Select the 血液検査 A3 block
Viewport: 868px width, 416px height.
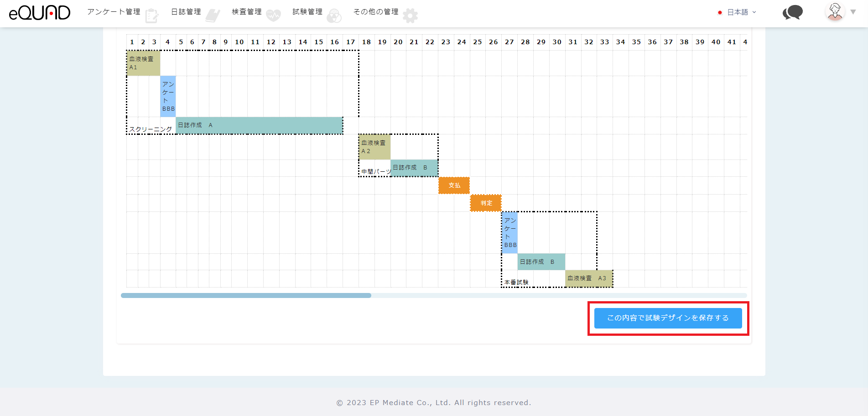tap(588, 278)
